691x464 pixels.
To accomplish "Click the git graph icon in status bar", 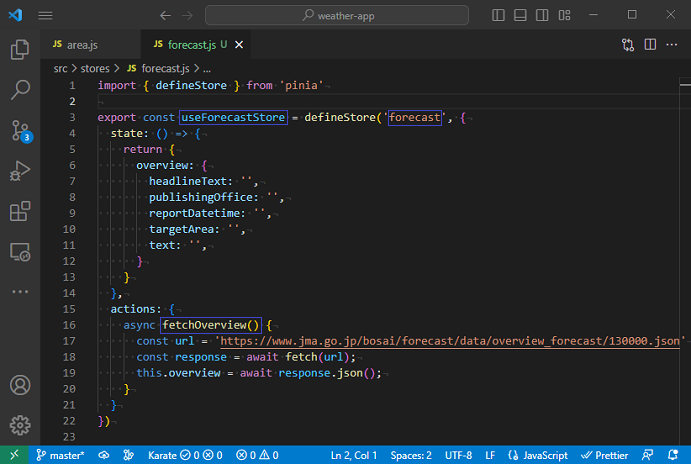I will click(128, 455).
